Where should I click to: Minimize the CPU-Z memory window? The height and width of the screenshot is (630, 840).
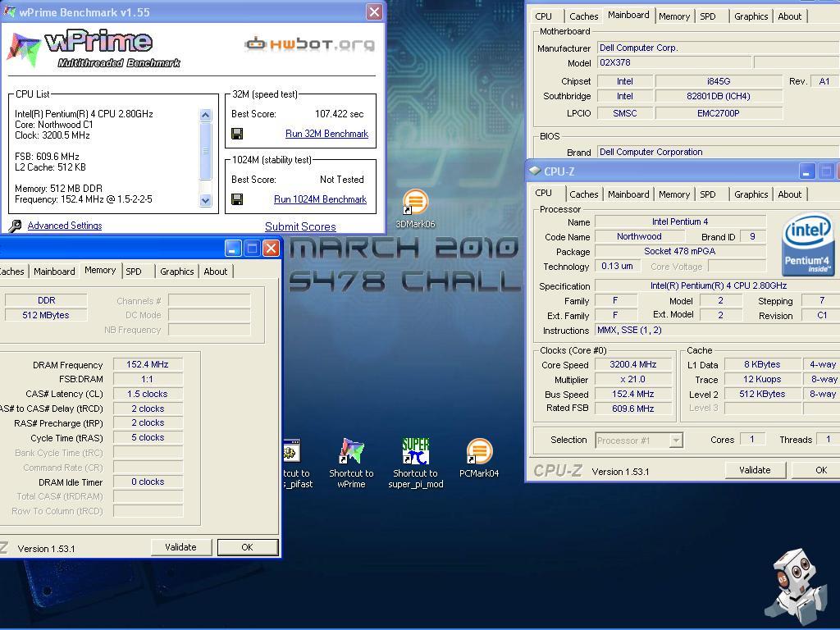click(x=232, y=248)
